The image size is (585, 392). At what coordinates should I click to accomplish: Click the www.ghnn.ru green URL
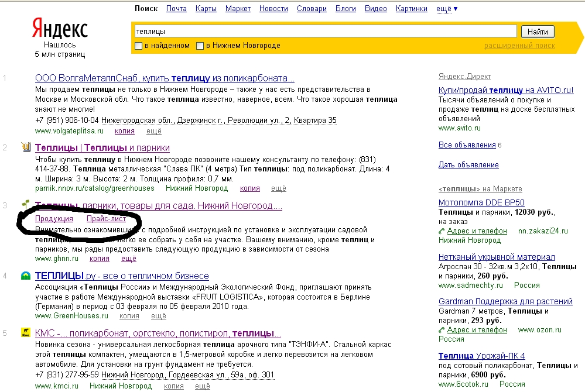point(57,258)
